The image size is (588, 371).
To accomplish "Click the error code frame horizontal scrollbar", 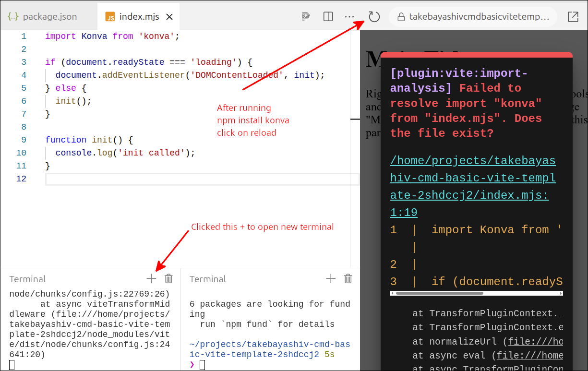I will [439, 293].
